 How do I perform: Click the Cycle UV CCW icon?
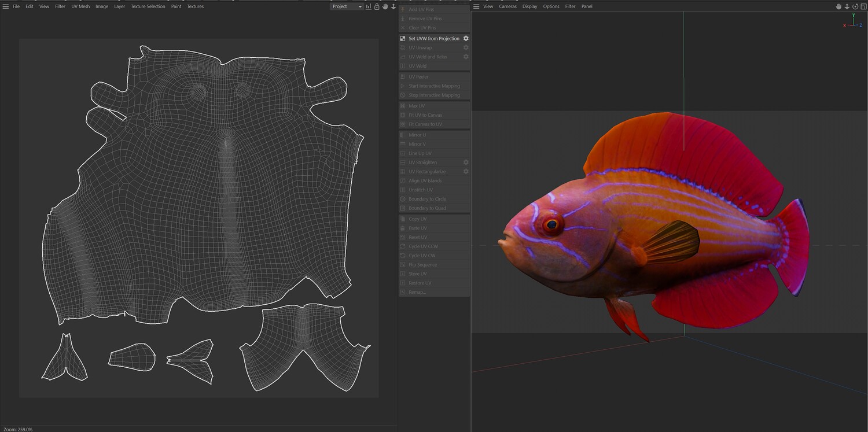403,246
